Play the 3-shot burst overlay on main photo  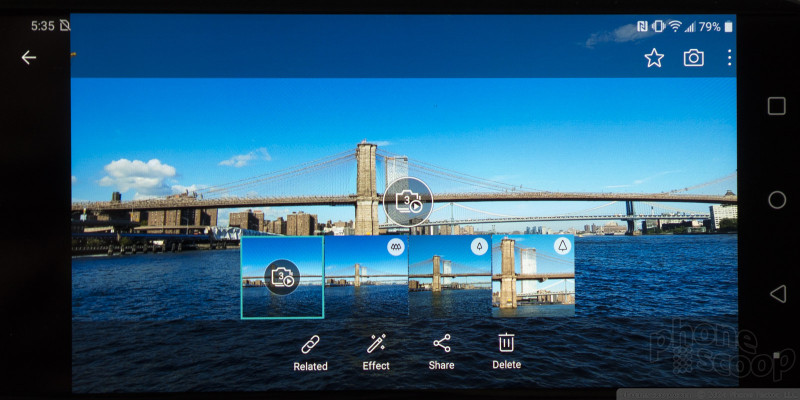pos(408,202)
